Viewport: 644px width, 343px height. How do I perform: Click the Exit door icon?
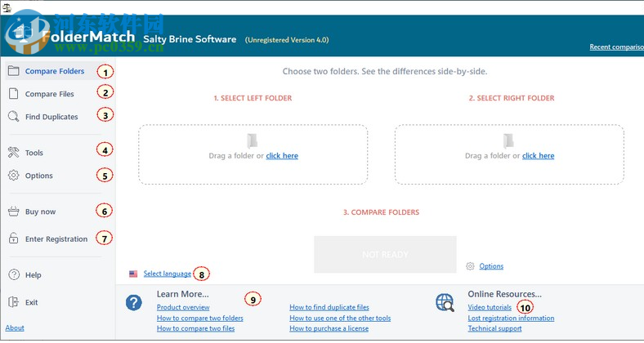(x=14, y=302)
